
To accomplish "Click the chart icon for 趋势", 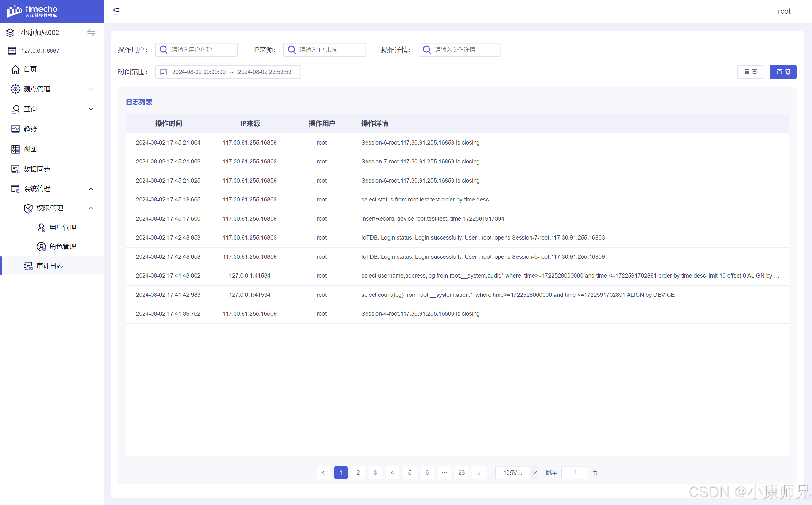I will click(x=15, y=129).
